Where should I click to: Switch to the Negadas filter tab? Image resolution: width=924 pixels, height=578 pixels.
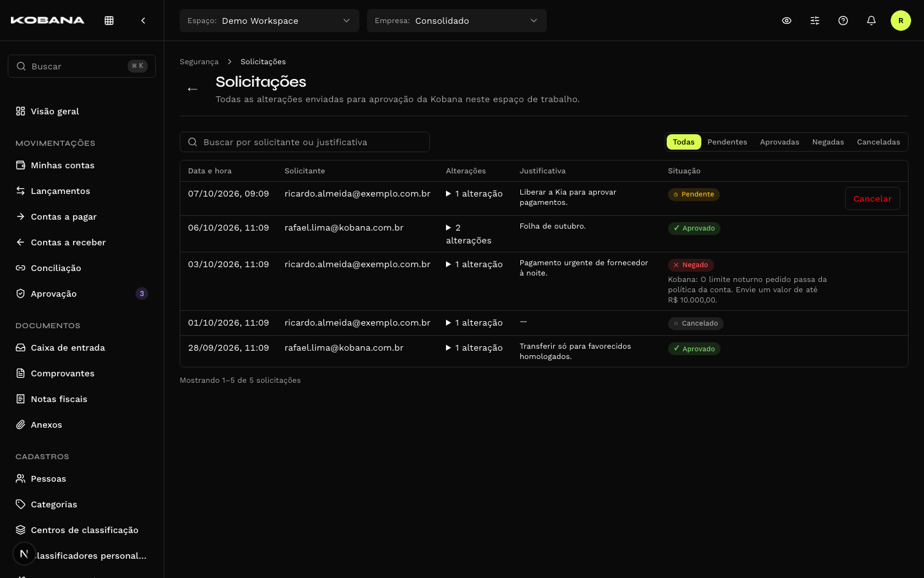click(828, 142)
